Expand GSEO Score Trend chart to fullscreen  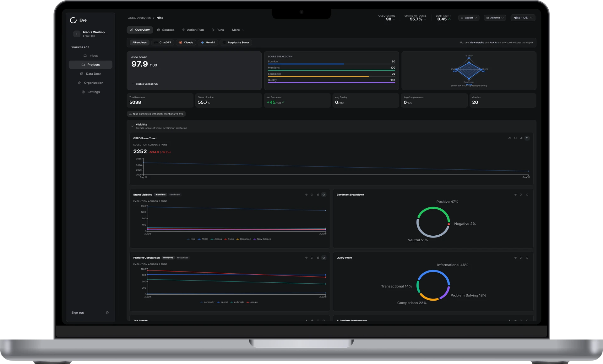[515, 138]
